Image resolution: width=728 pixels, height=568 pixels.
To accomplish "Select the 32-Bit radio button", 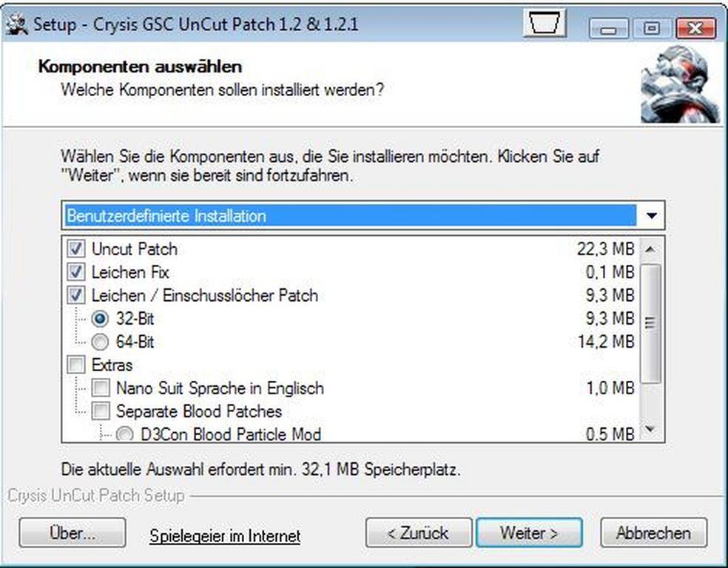I will (100, 319).
